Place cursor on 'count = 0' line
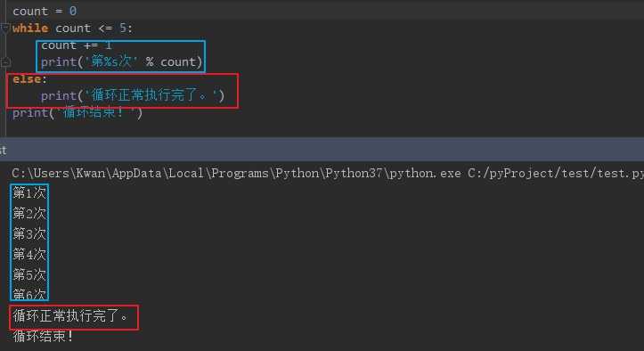644x351 pixels. pyautogui.click(x=45, y=11)
